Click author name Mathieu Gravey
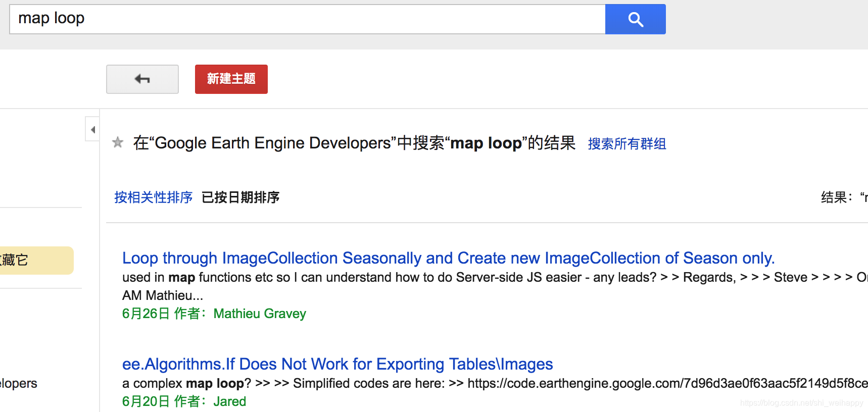Viewport: 868px width, 412px height. pos(260,314)
